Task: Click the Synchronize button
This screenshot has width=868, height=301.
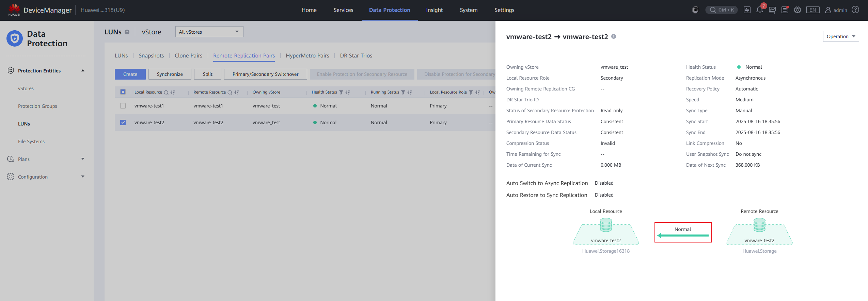Action: click(170, 74)
